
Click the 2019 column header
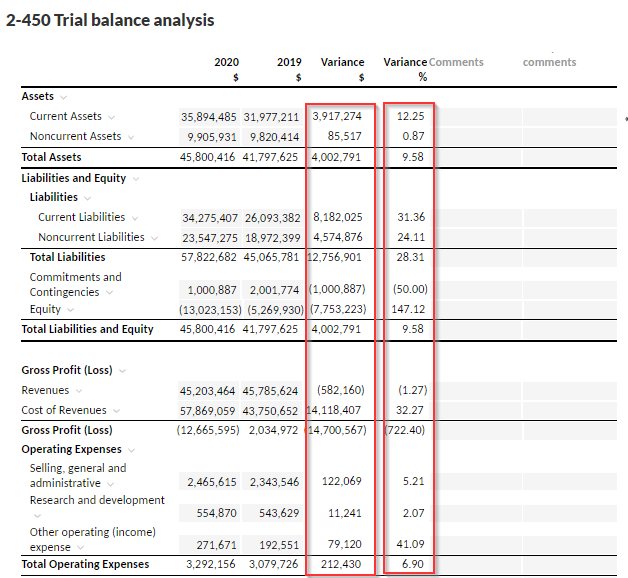[289, 62]
